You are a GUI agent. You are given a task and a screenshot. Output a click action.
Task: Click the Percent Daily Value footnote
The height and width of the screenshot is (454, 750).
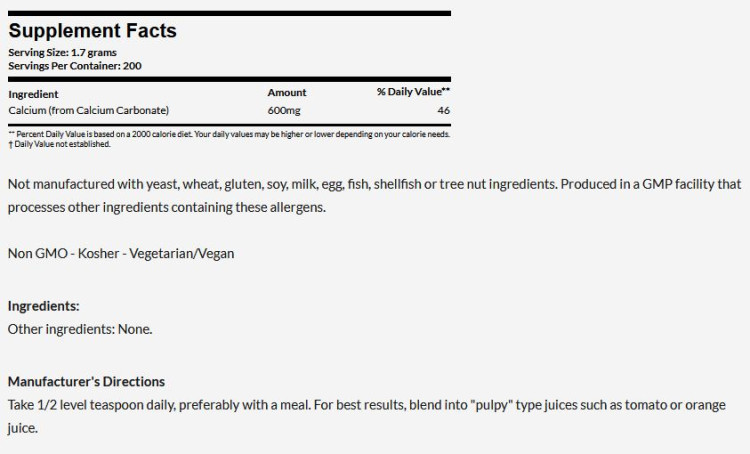coord(228,134)
